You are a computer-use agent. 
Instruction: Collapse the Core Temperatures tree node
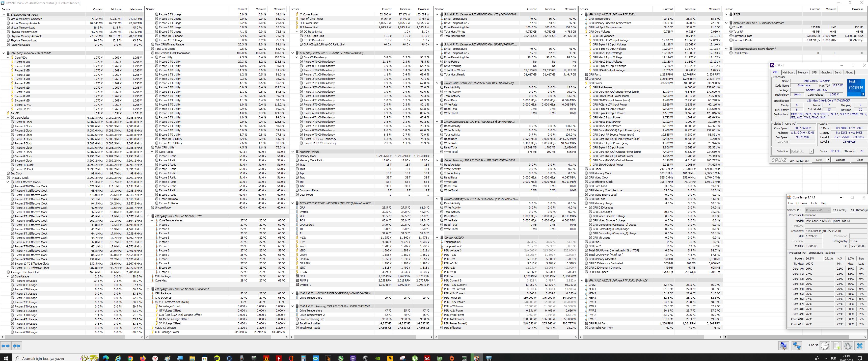coord(152,220)
